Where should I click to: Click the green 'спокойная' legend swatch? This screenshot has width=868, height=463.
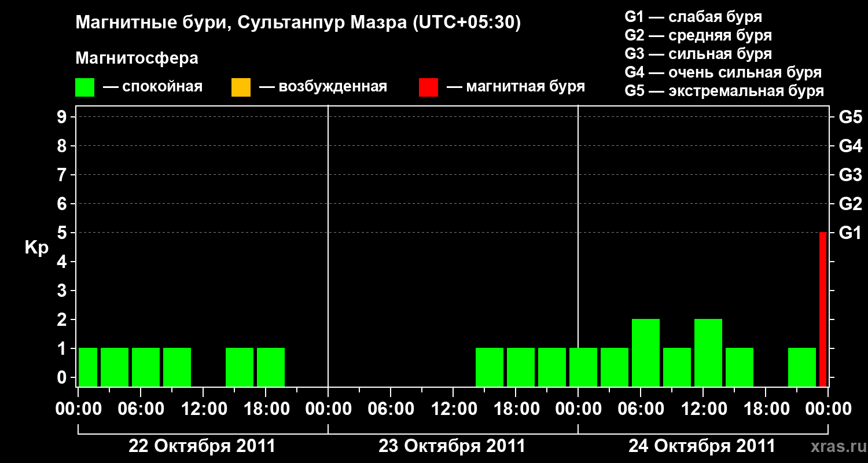coord(85,87)
